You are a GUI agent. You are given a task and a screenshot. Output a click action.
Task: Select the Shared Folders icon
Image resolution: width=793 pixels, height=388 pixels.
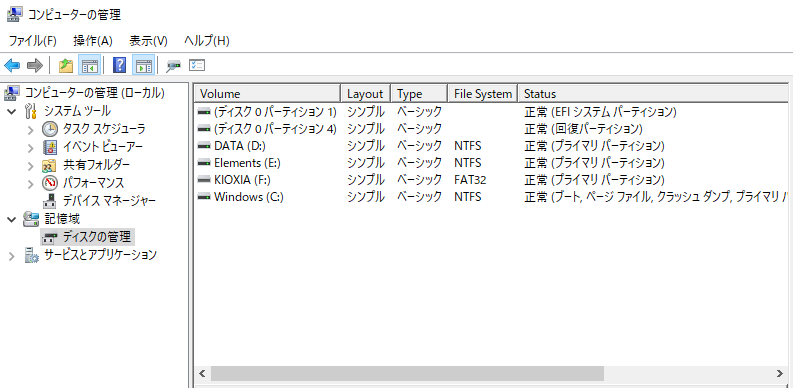coord(50,165)
